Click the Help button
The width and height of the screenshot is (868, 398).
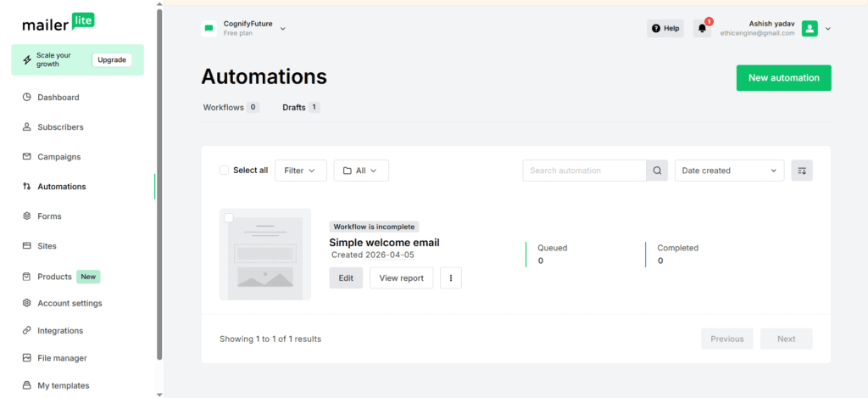pos(665,28)
